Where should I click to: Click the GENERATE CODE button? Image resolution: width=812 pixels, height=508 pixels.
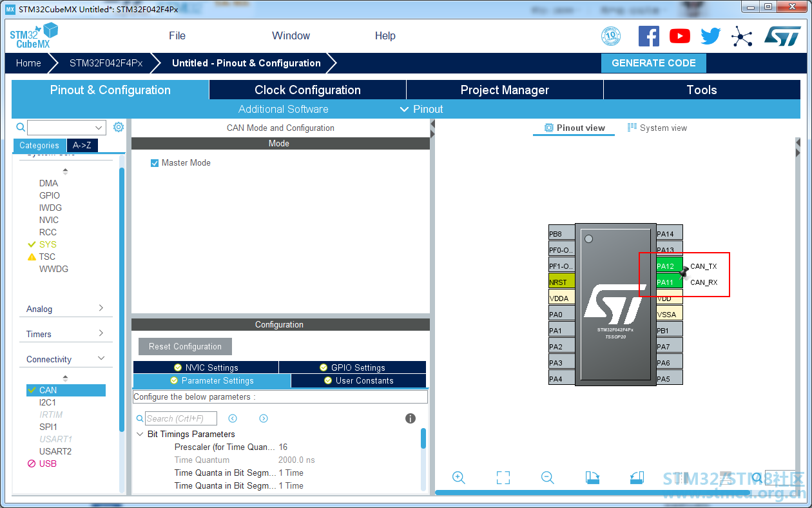click(653, 63)
